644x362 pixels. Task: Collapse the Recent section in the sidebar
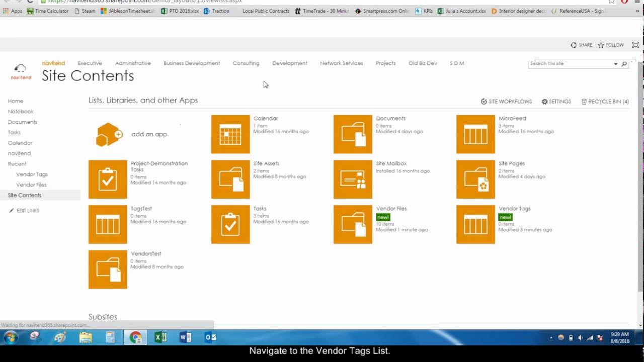17,163
